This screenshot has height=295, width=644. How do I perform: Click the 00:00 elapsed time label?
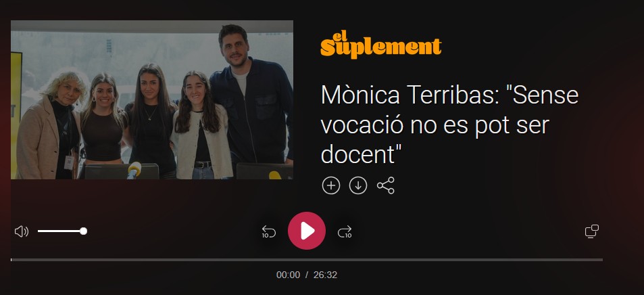289,275
